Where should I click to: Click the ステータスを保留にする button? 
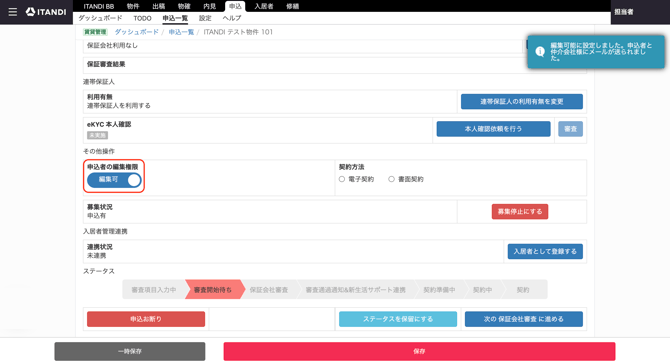click(398, 319)
